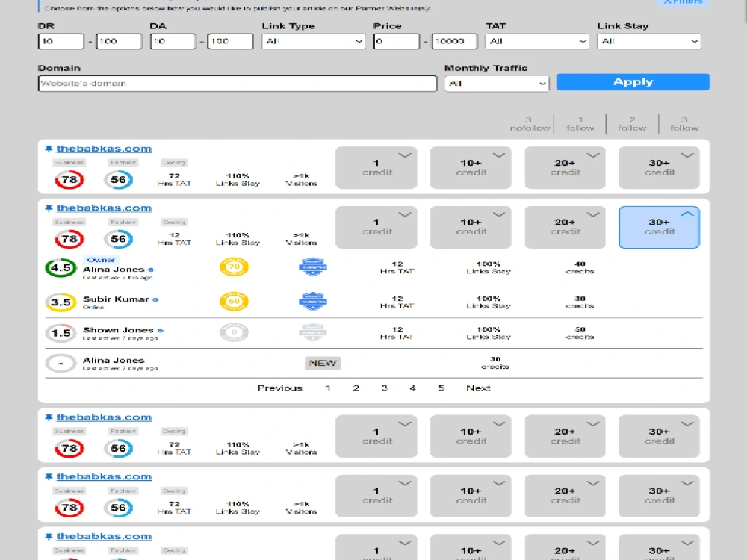Click the 30 credits price in Subir Kumar's row
The width and height of the screenshot is (747, 560).
[x=580, y=302]
